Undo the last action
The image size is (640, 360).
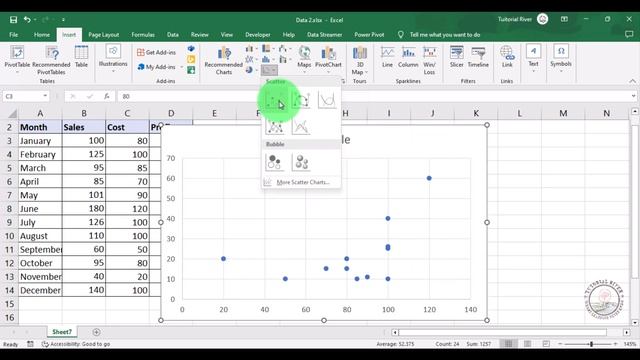(27, 20)
